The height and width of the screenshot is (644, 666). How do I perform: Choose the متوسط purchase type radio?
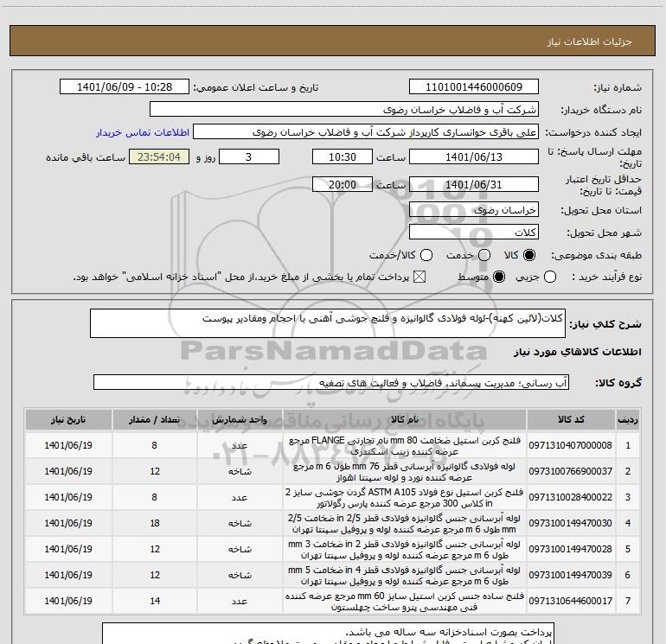point(499,277)
